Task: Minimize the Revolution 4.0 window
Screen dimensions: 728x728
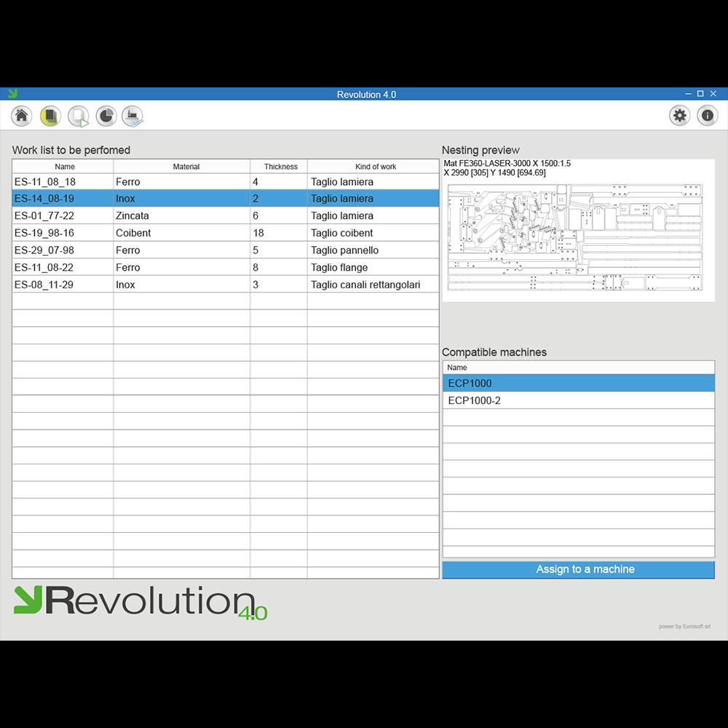Action: tap(688, 94)
